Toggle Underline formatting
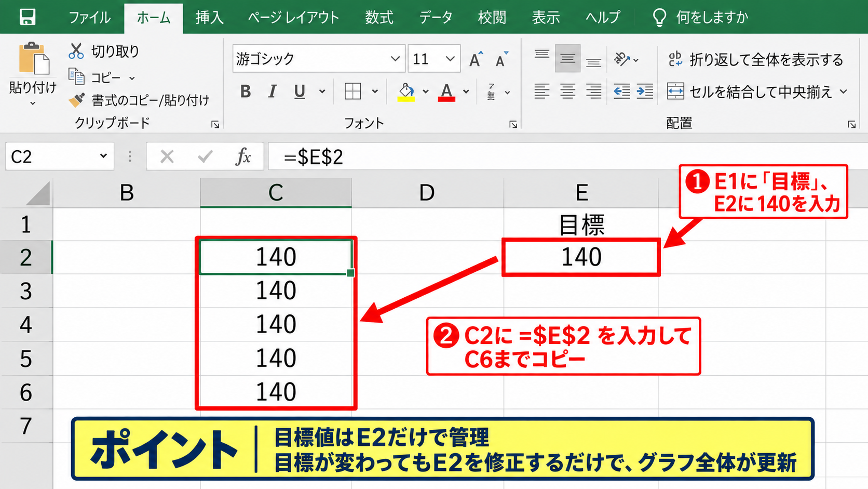The width and height of the screenshot is (868, 489). click(x=300, y=91)
